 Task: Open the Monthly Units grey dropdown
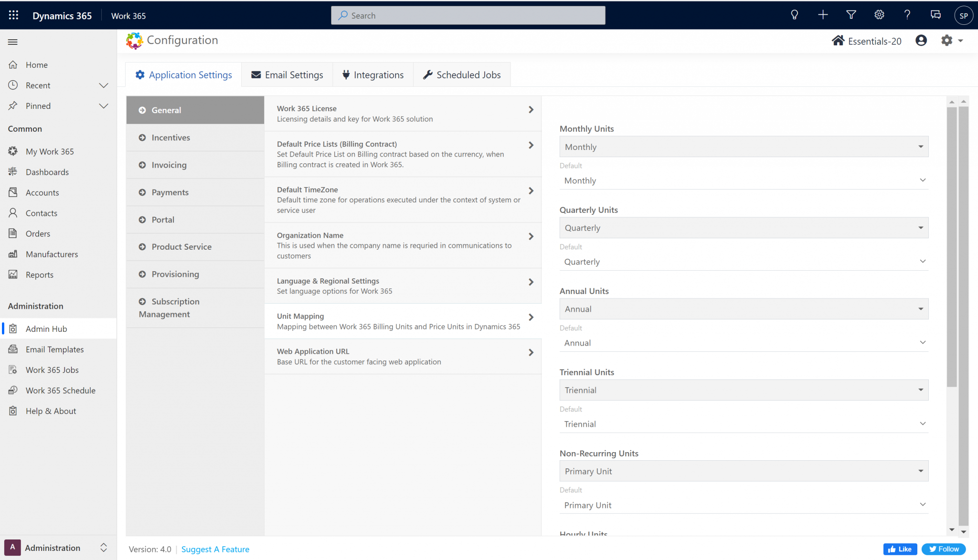click(x=744, y=147)
